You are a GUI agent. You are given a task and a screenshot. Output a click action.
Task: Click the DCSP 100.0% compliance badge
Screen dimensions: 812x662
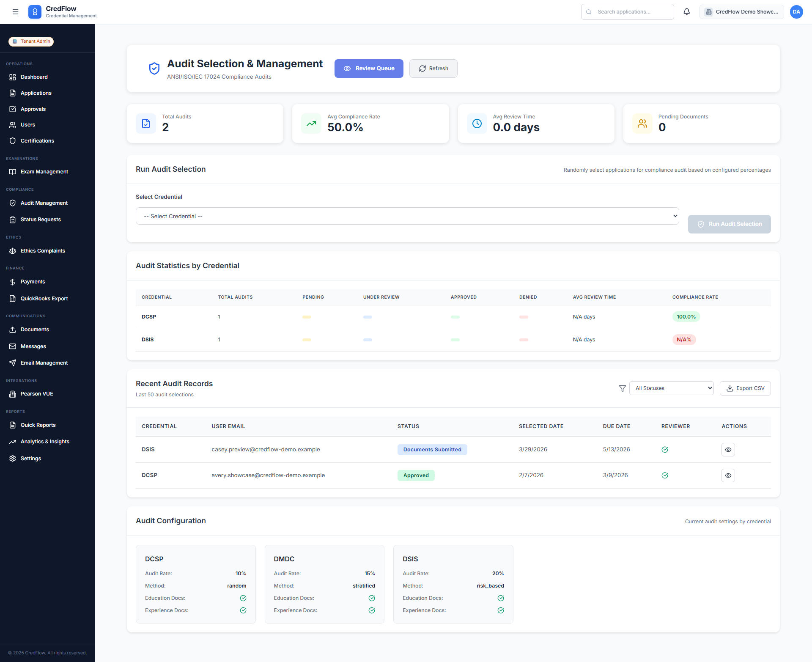coord(686,317)
